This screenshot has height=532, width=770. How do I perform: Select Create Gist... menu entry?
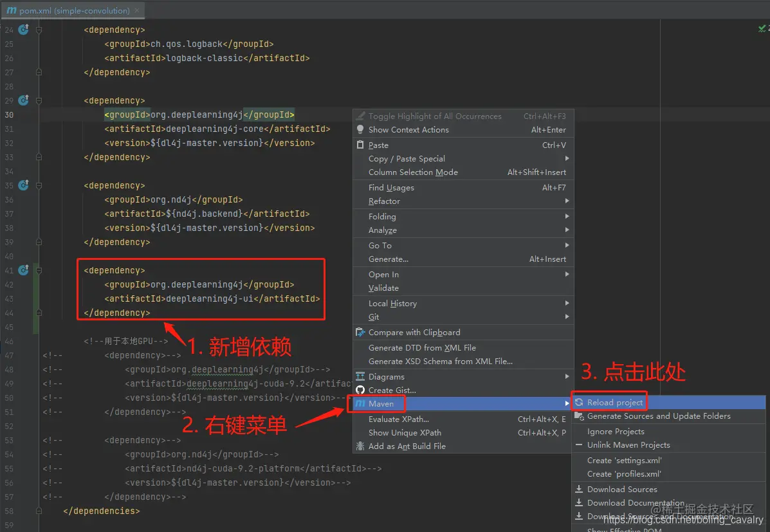[x=463, y=390]
